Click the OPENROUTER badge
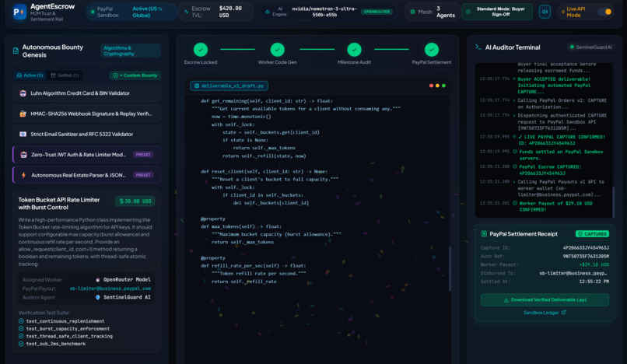This screenshot has height=364, width=627. [377, 12]
